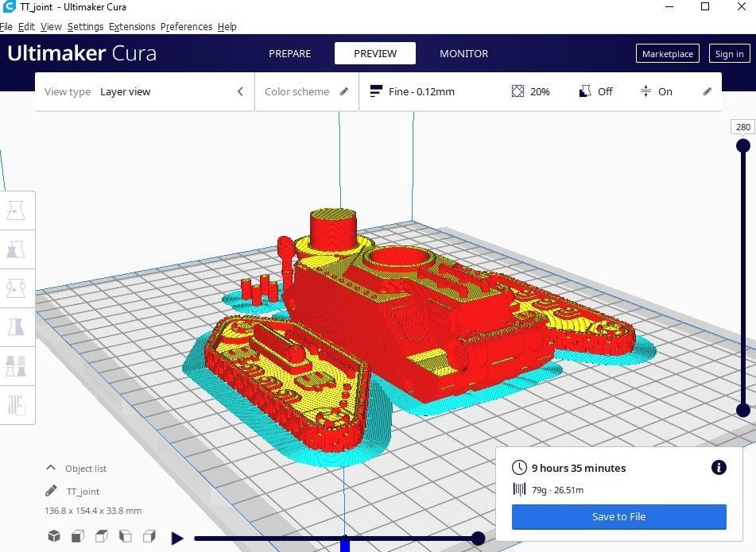Collapse the Object list
The width and height of the screenshot is (756, 552).
51,468
